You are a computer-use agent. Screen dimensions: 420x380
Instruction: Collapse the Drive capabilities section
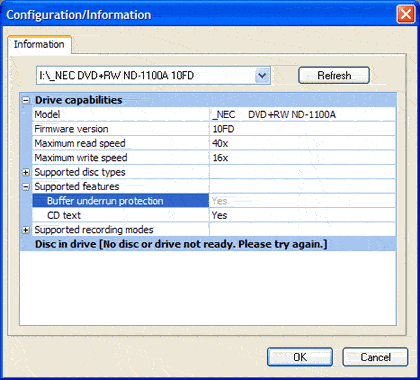pos(26,100)
